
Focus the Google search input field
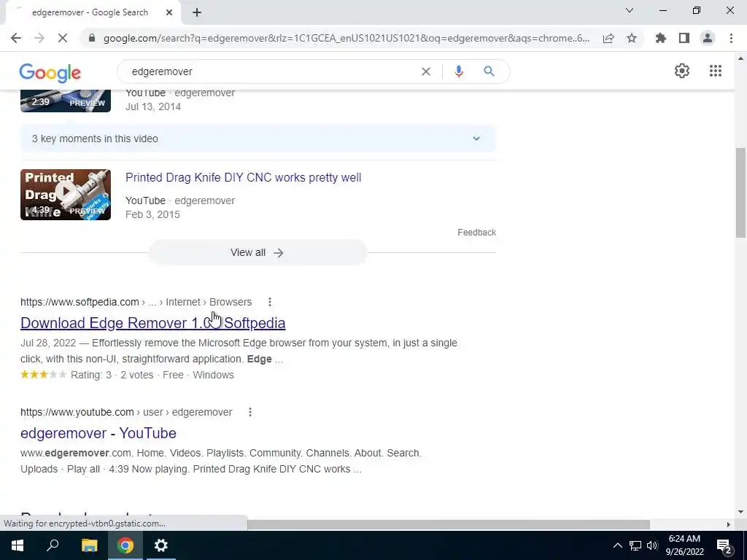[x=271, y=71]
